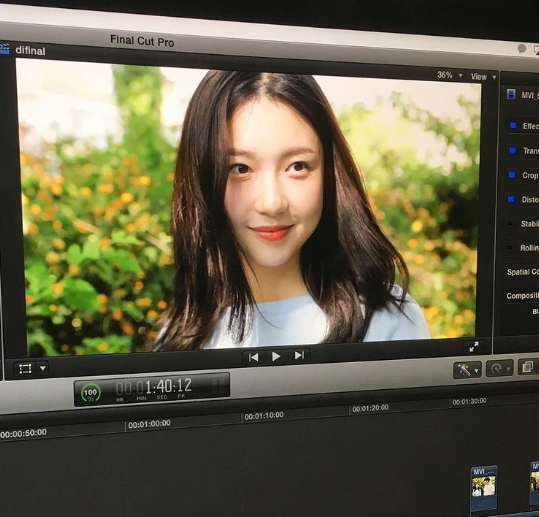The image size is (539, 517).
Task: Open the Transform tool dropdown arrow
Action: coord(43,368)
